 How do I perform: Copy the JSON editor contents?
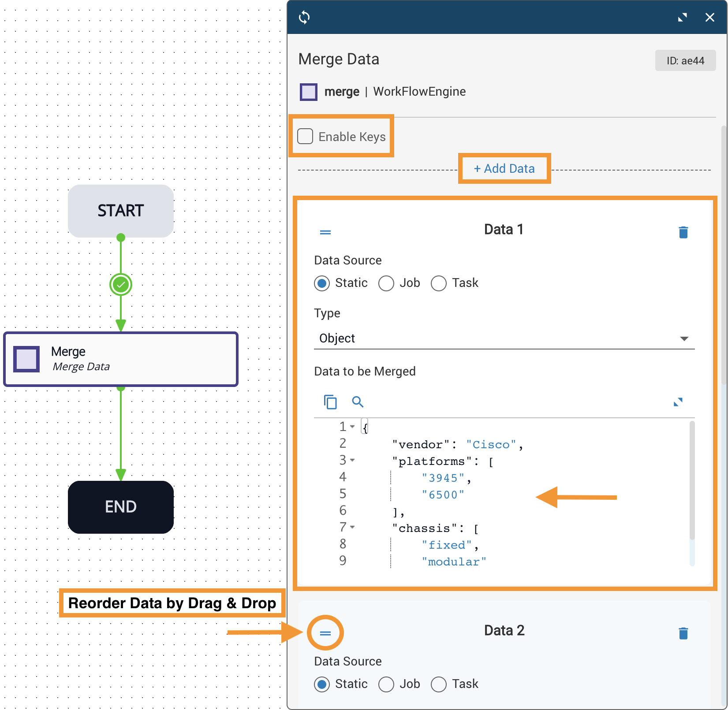point(330,402)
